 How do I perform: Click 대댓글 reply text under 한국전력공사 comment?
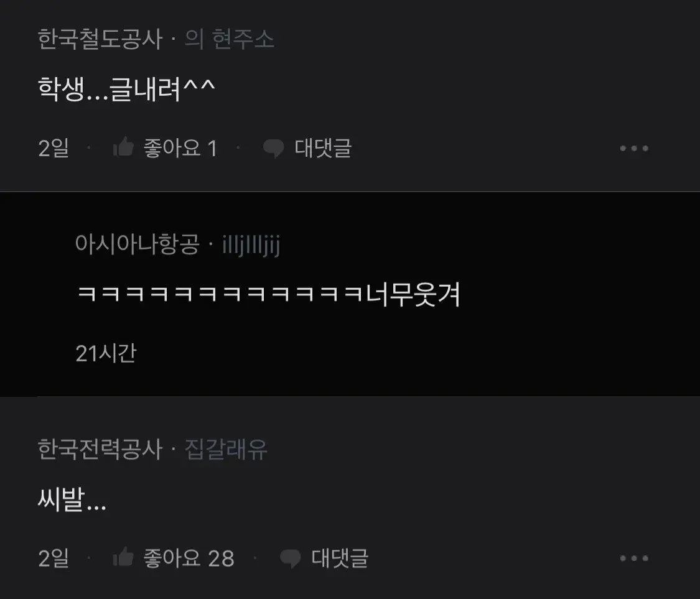click(340, 559)
